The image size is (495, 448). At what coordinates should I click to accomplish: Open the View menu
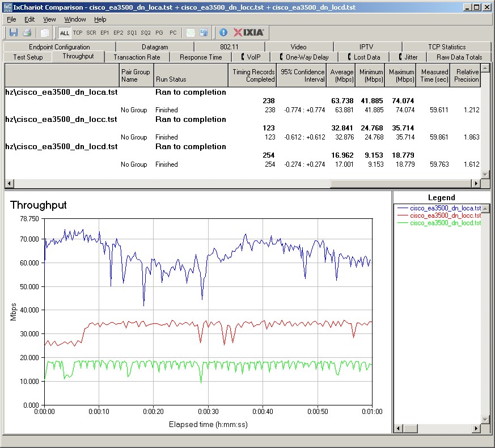pyautogui.click(x=49, y=19)
